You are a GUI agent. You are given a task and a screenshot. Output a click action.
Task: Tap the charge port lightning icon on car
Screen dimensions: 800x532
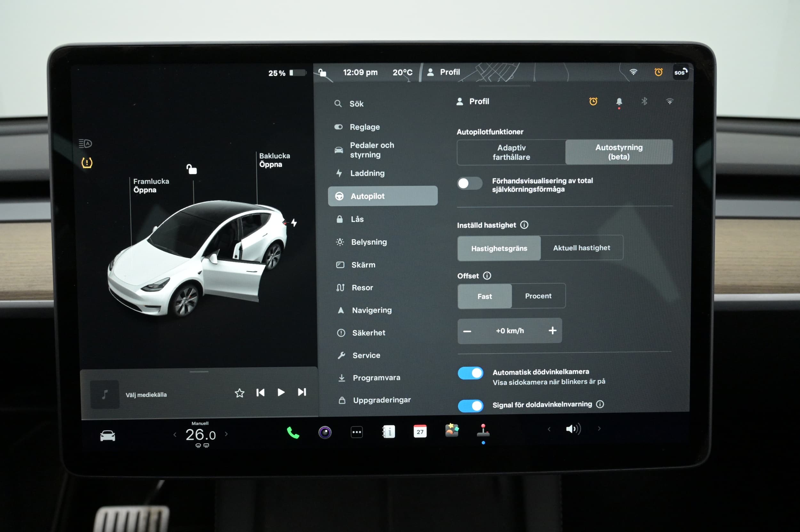pos(294,223)
